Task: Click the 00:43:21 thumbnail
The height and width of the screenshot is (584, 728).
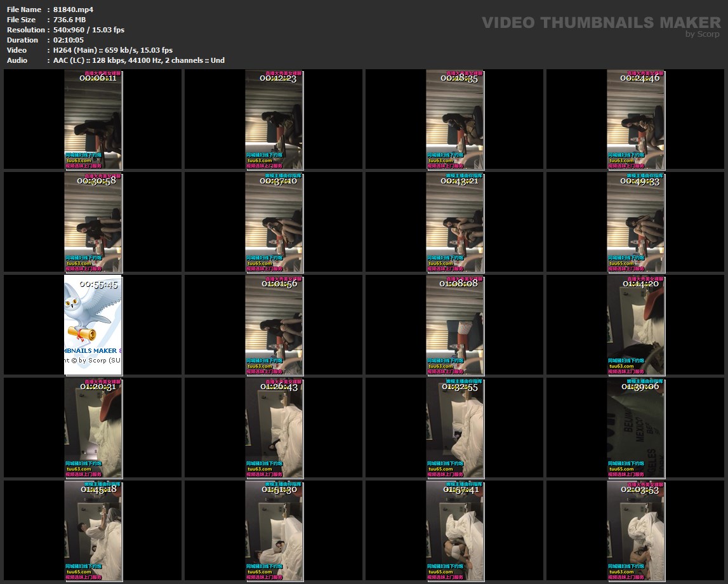Action: pyautogui.click(x=455, y=222)
